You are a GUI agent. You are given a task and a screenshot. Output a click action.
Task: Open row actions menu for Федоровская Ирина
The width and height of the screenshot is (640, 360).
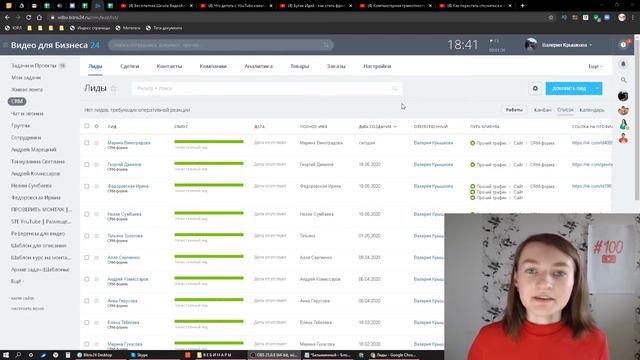point(97,186)
